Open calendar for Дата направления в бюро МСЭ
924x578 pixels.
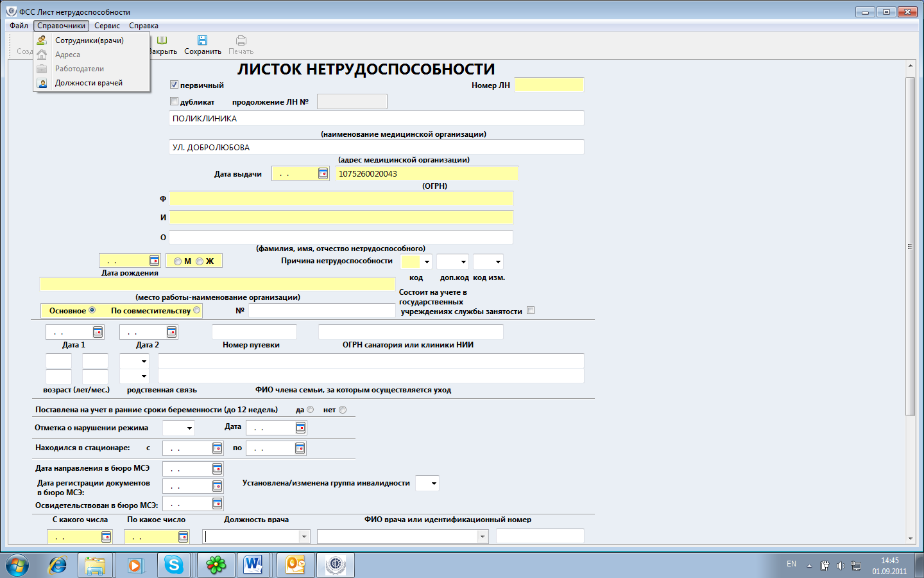pyautogui.click(x=217, y=469)
